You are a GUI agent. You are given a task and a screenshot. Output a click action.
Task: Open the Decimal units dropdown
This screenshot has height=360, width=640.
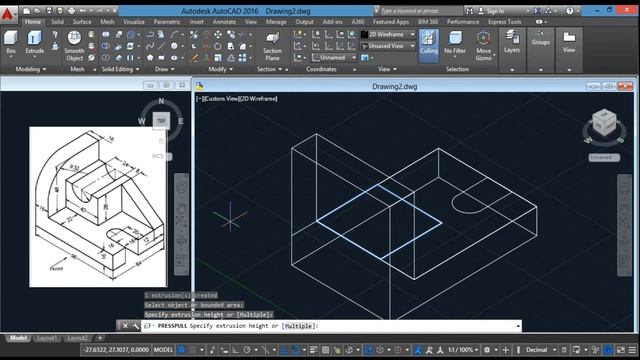click(x=541, y=350)
